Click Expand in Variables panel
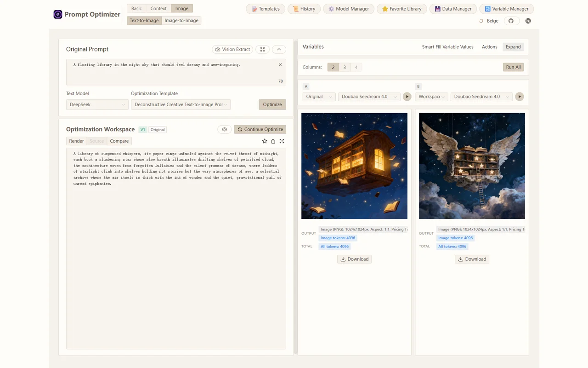The height and width of the screenshot is (368, 588). coord(513,47)
